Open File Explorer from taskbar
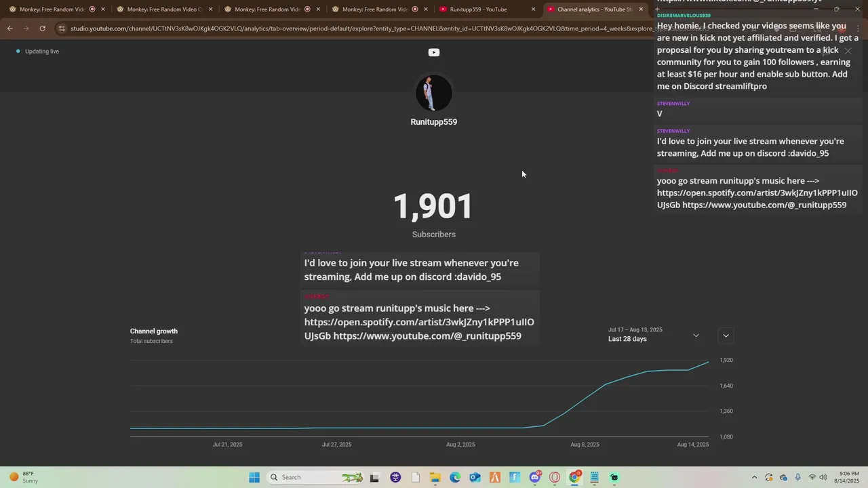This screenshot has height=488, width=868. pyautogui.click(x=435, y=477)
